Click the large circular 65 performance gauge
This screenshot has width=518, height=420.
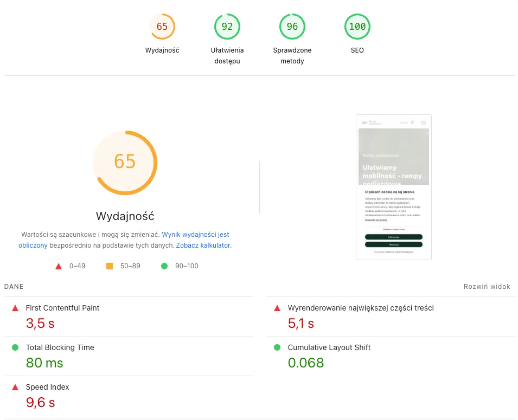tap(125, 163)
